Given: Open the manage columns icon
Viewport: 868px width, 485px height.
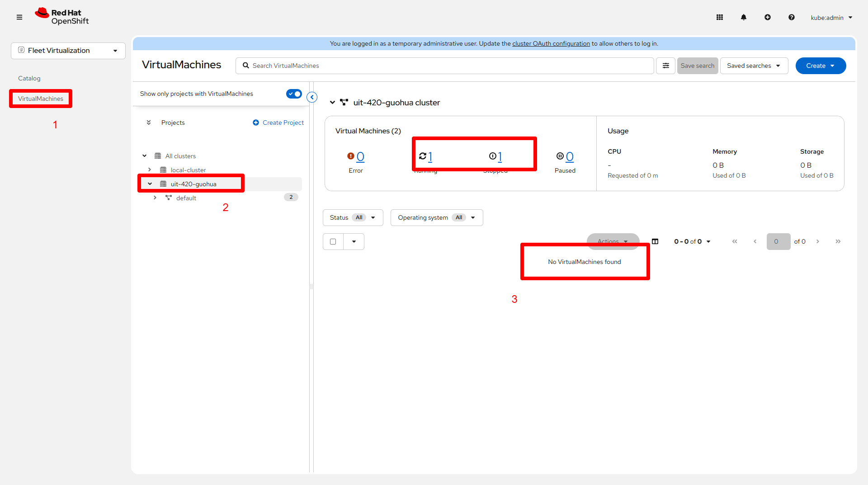Looking at the screenshot, I should point(655,241).
